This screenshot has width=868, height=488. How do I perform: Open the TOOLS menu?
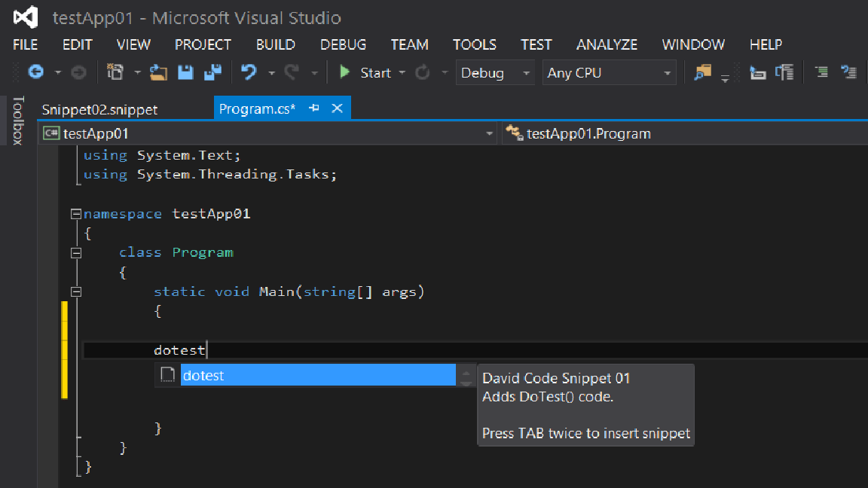pos(475,44)
